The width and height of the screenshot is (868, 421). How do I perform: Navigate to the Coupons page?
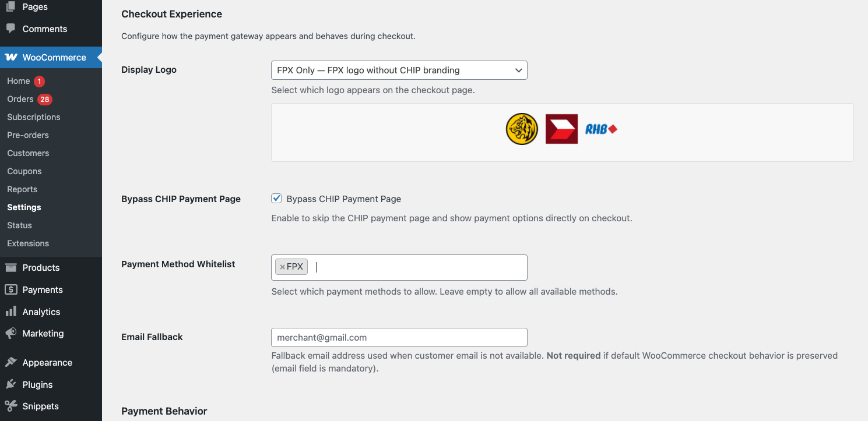pyautogui.click(x=24, y=171)
